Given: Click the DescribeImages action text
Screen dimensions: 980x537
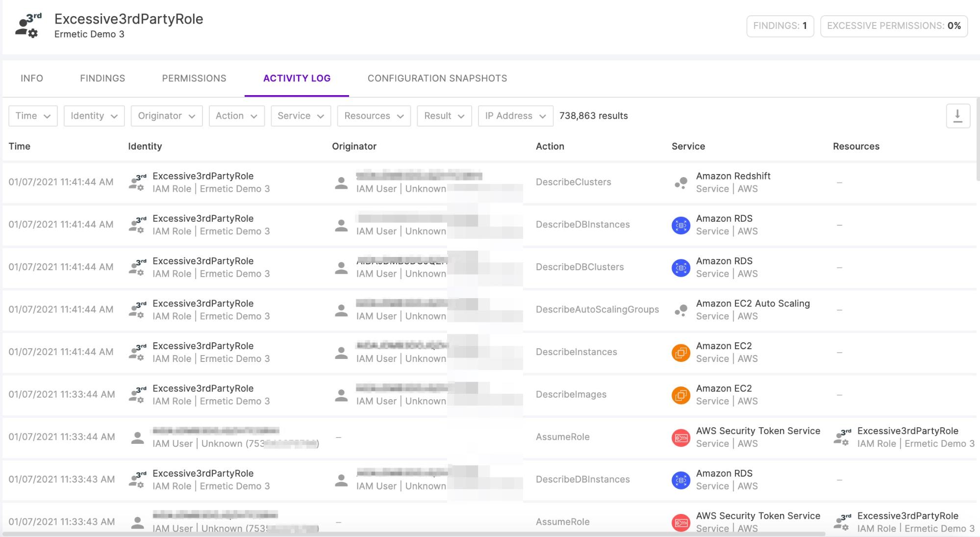Looking at the screenshot, I should pyautogui.click(x=571, y=395).
